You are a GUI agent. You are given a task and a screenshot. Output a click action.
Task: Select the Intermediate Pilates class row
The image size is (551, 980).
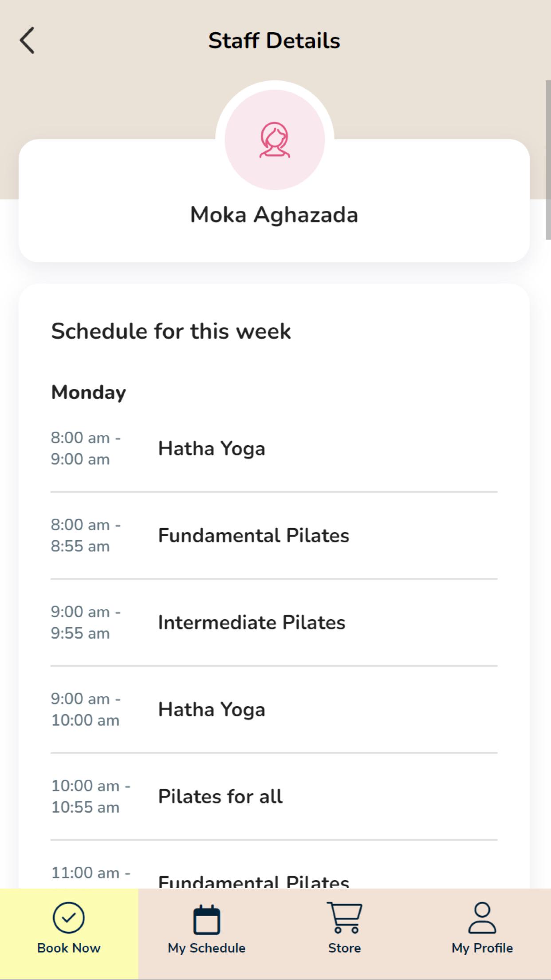tap(274, 622)
